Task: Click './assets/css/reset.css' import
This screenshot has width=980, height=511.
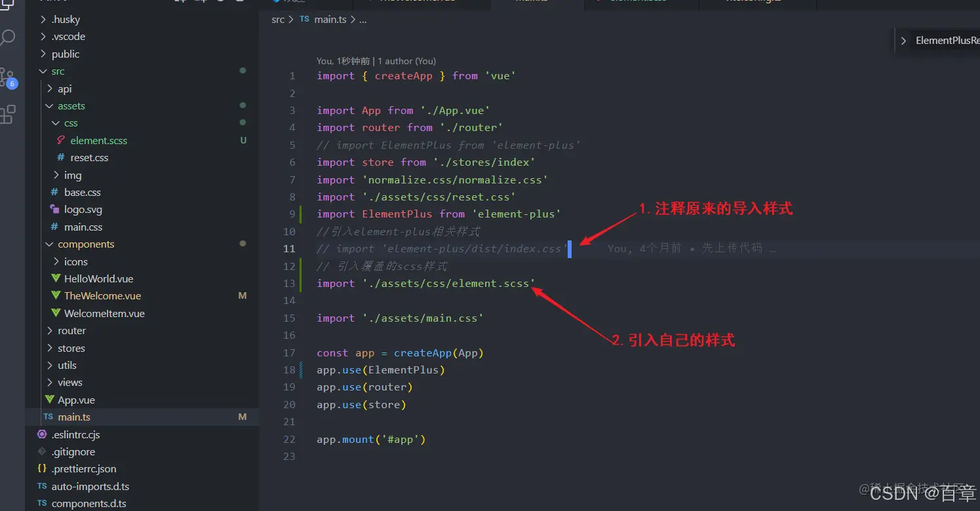Action: [x=439, y=197]
